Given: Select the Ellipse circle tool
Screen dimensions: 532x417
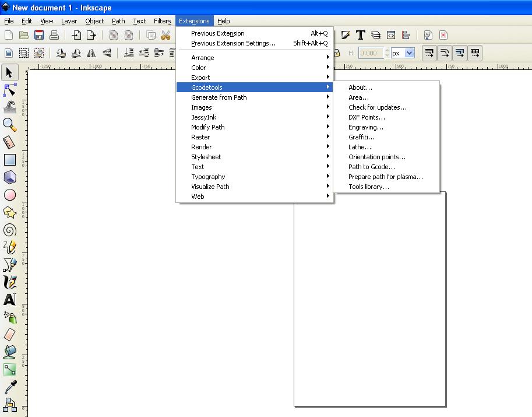Looking at the screenshot, I should point(9,195).
